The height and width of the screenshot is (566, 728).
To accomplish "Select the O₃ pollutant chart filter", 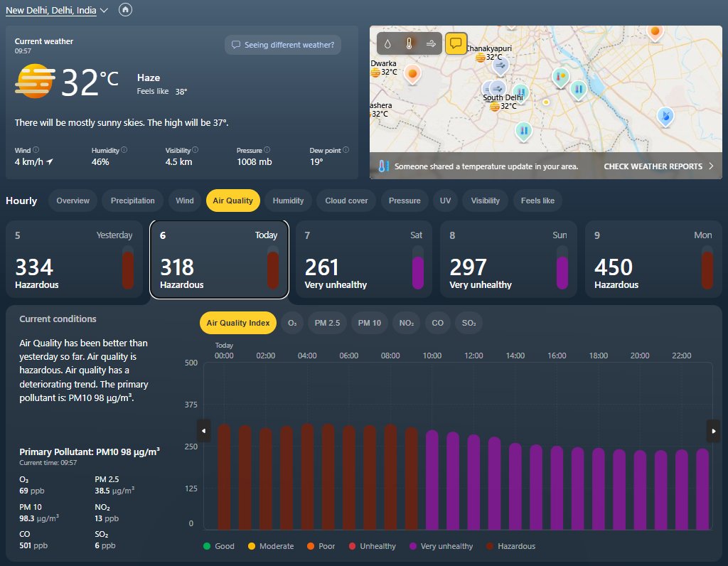I will tap(292, 323).
